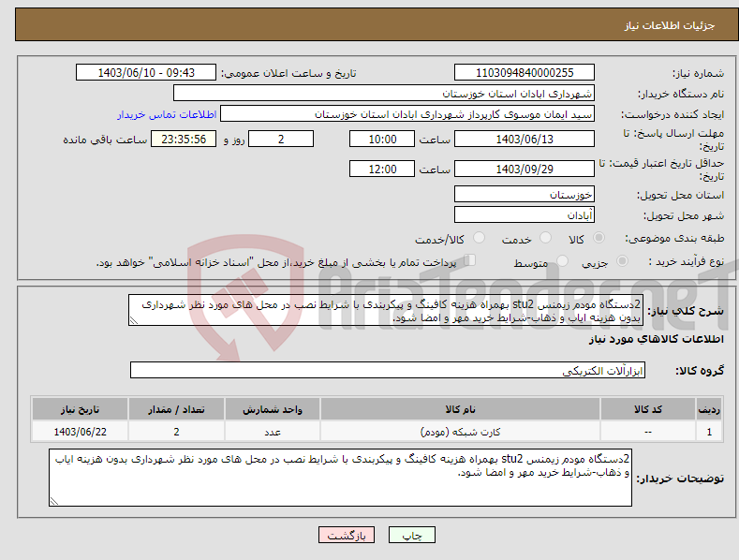Open the اطلاعات تماس خریدار link
Image resolution: width=739 pixels, height=560 pixels.
point(167,114)
